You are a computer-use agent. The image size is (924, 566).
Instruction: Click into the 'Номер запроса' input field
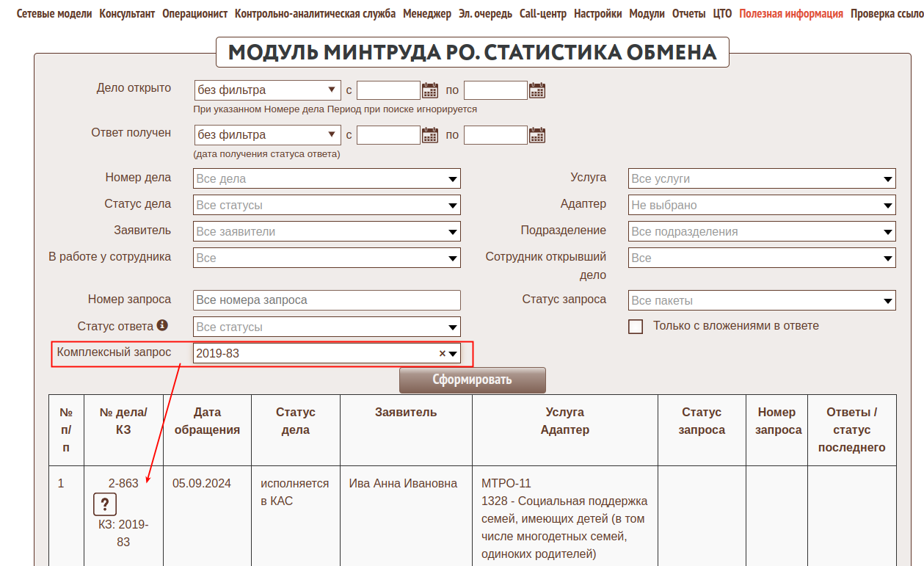pyautogui.click(x=327, y=300)
